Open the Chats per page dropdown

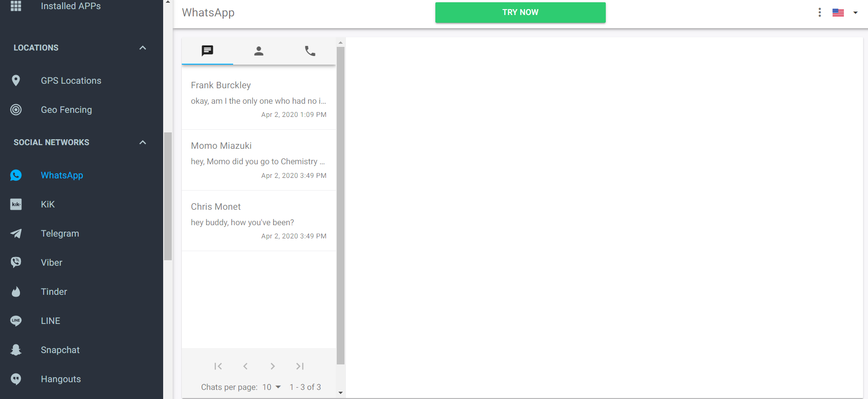[x=272, y=387]
